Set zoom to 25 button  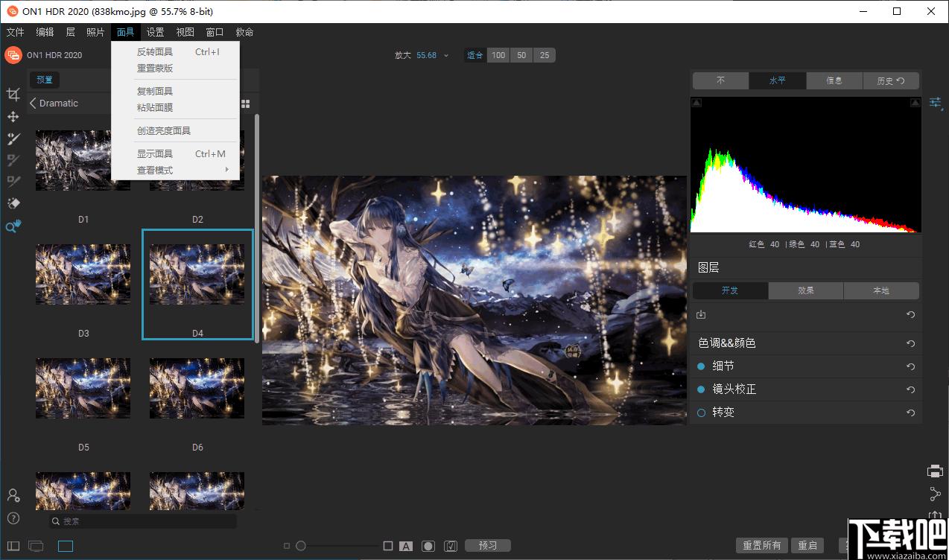[x=545, y=55]
